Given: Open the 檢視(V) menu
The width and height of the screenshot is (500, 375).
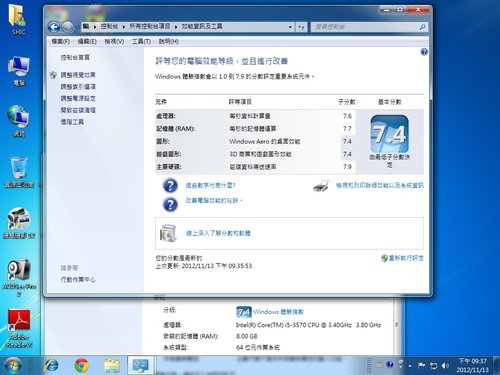Looking at the screenshot, I should tap(114, 41).
